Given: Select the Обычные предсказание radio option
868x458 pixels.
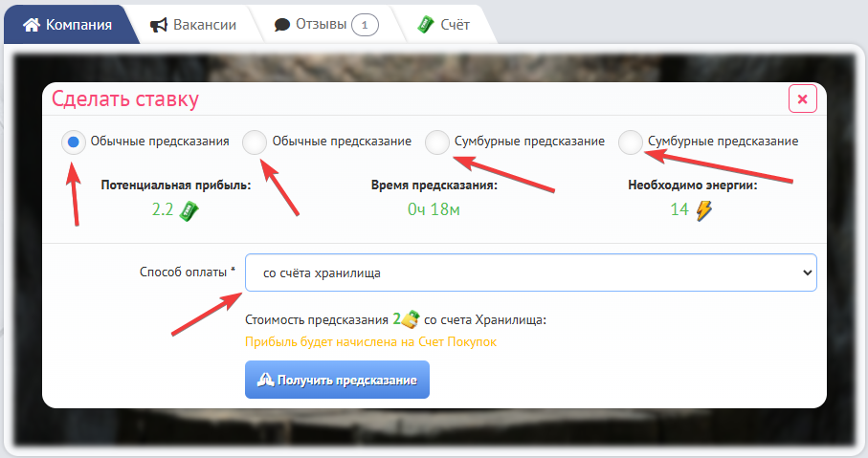Looking at the screenshot, I should coord(255,142).
